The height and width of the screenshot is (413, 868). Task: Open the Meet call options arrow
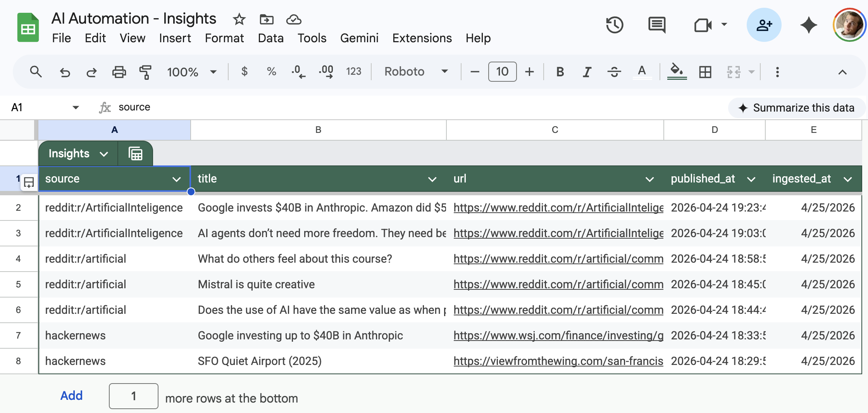[724, 25]
